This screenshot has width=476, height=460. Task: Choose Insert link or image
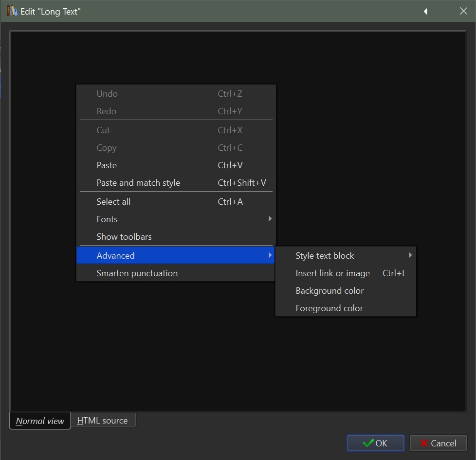point(346,273)
